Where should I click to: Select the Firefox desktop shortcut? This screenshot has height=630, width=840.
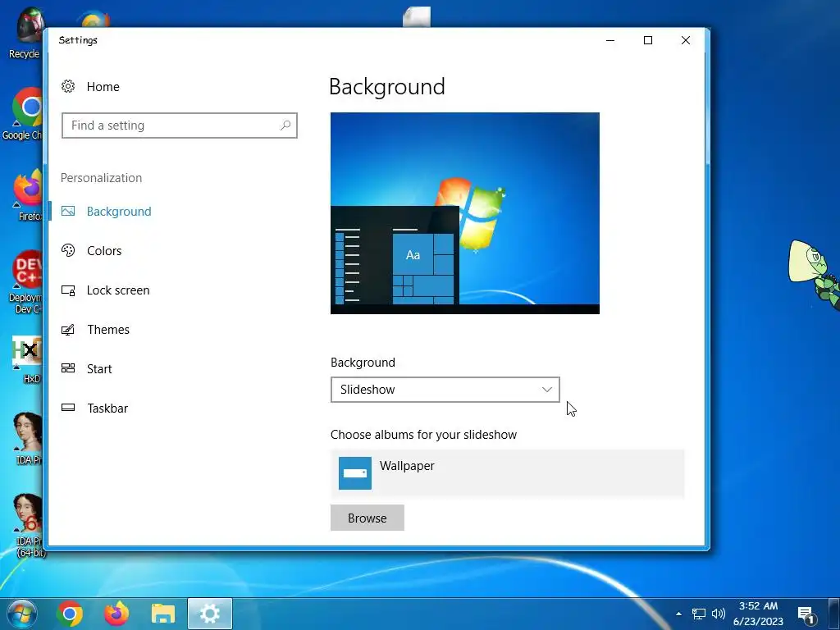[28, 194]
